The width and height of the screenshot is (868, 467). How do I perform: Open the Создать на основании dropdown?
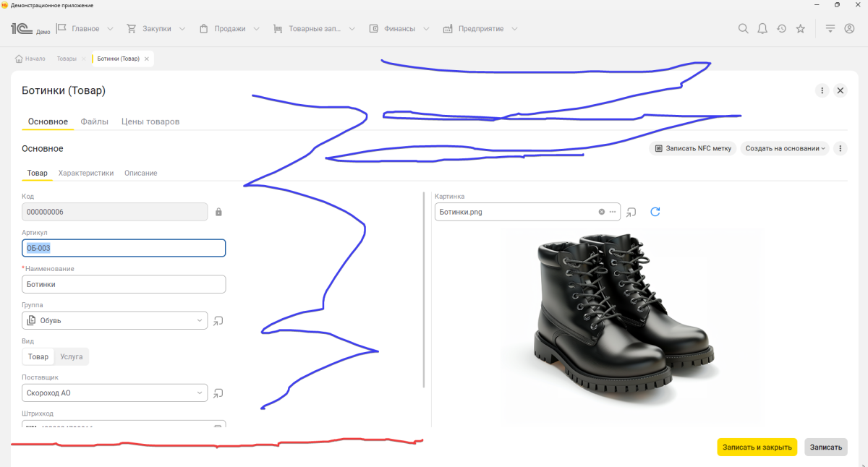[785, 148]
